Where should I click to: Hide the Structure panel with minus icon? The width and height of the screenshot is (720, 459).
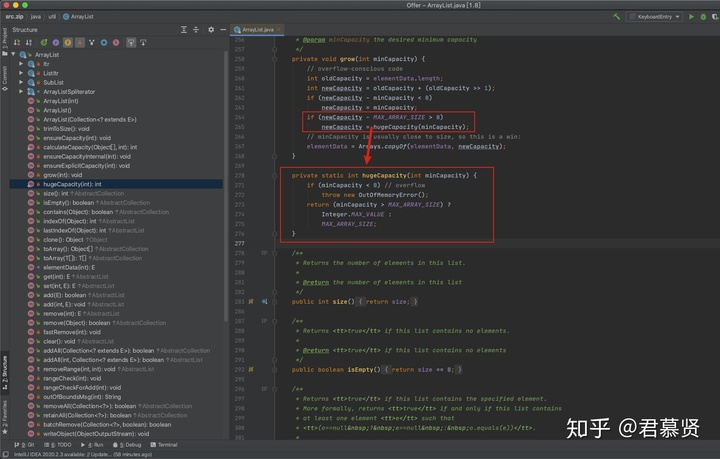(223, 29)
